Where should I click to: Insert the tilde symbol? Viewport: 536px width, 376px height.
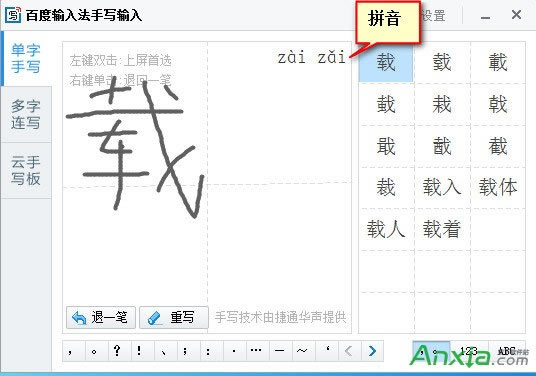pyautogui.click(x=302, y=351)
